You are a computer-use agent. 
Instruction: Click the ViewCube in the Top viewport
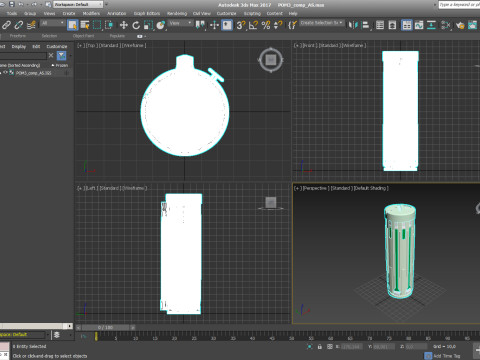click(270, 60)
